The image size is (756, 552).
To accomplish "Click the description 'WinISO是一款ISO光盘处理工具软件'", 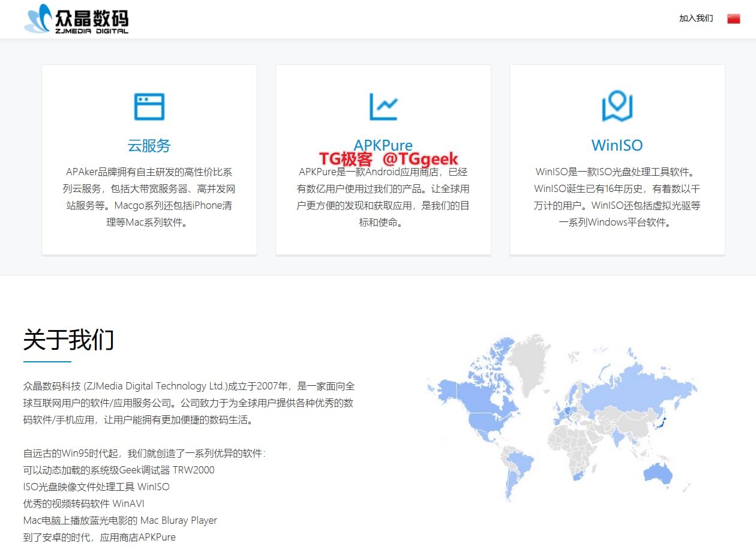I will click(617, 197).
